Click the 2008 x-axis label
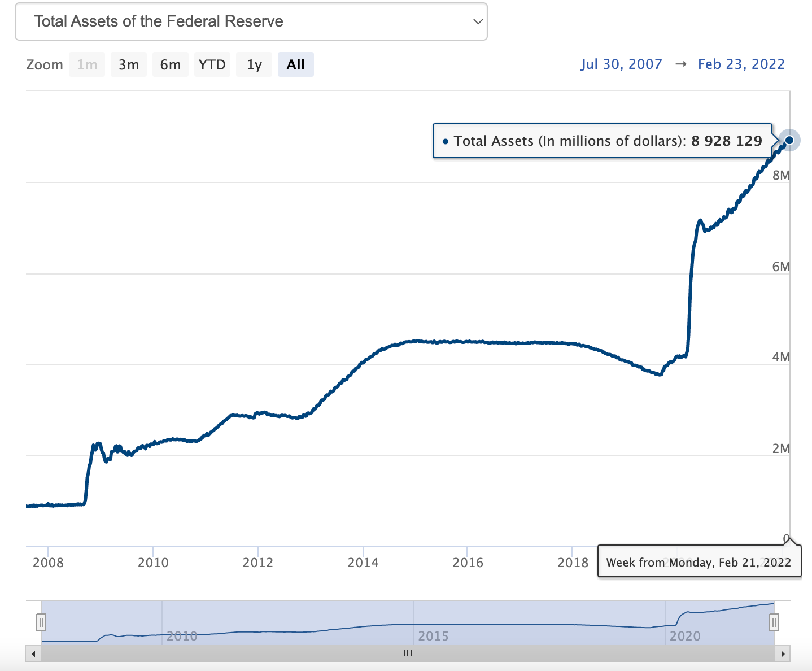 pos(49,563)
